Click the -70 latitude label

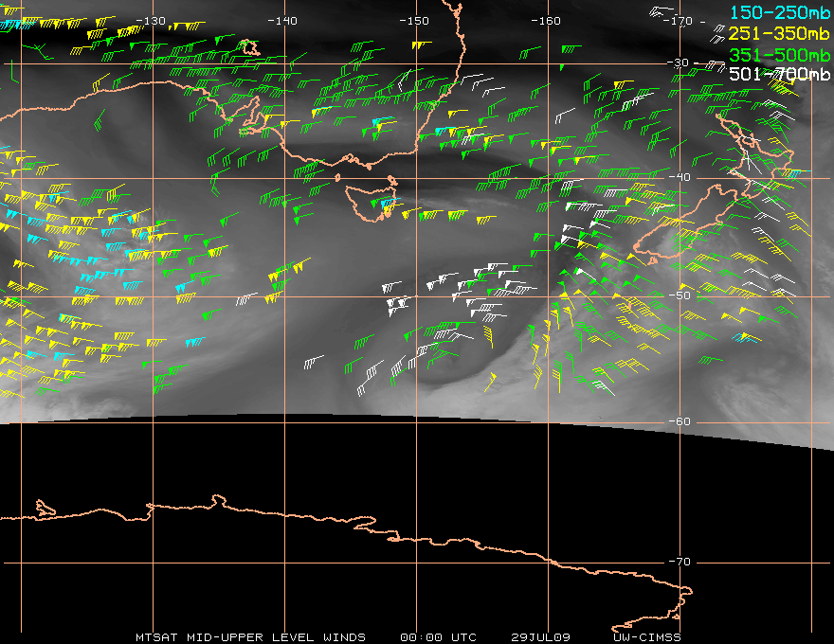coord(680,562)
